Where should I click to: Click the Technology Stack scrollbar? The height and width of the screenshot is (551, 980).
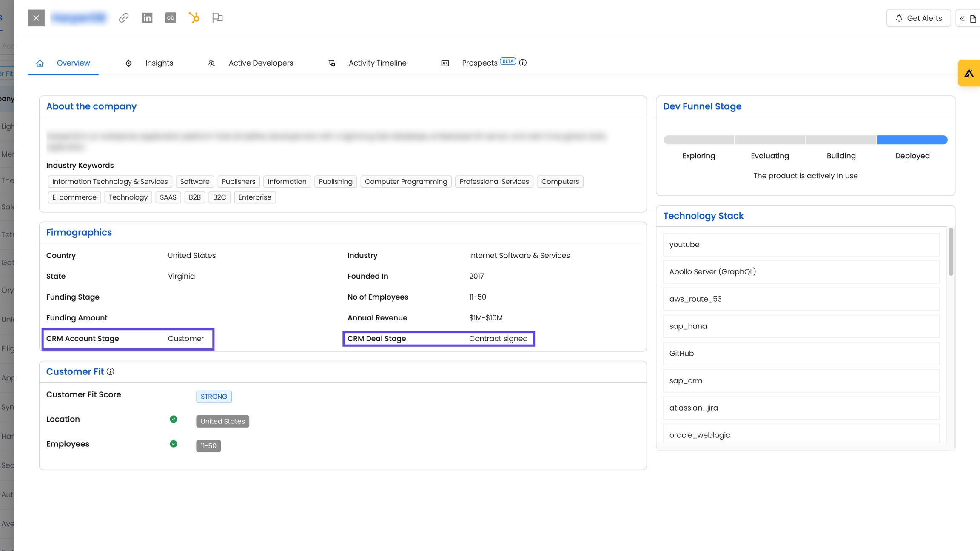point(951,252)
